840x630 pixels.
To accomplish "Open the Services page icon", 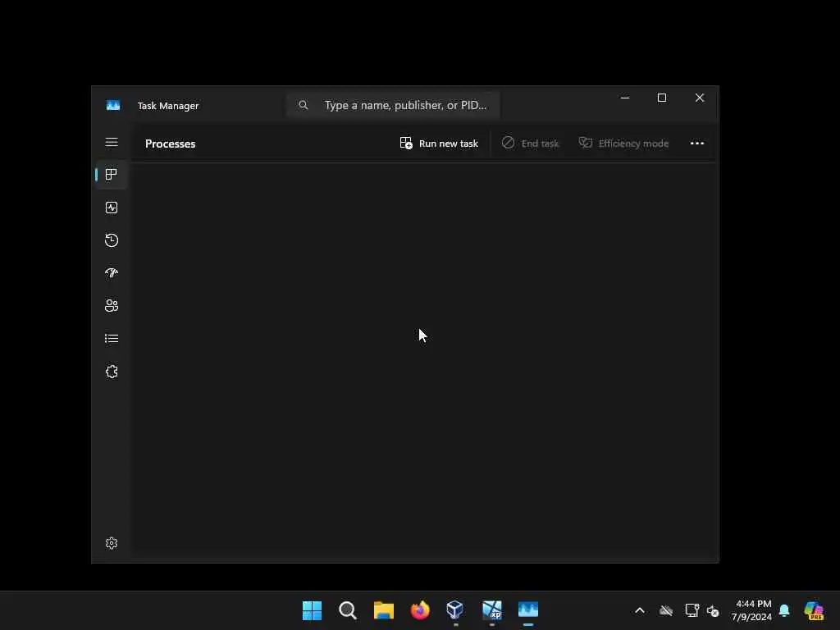I will pos(112,372).
